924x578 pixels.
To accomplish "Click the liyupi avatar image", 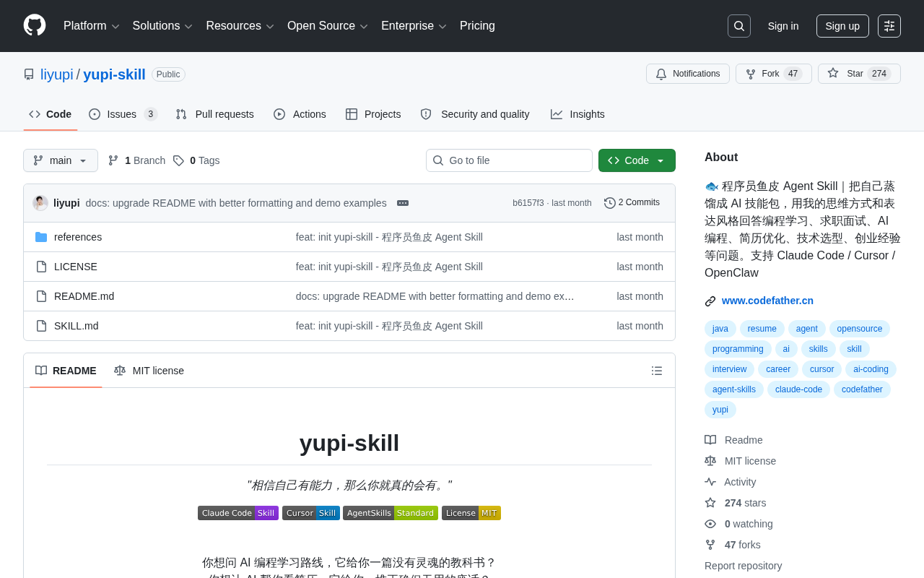I will [40, 203].
